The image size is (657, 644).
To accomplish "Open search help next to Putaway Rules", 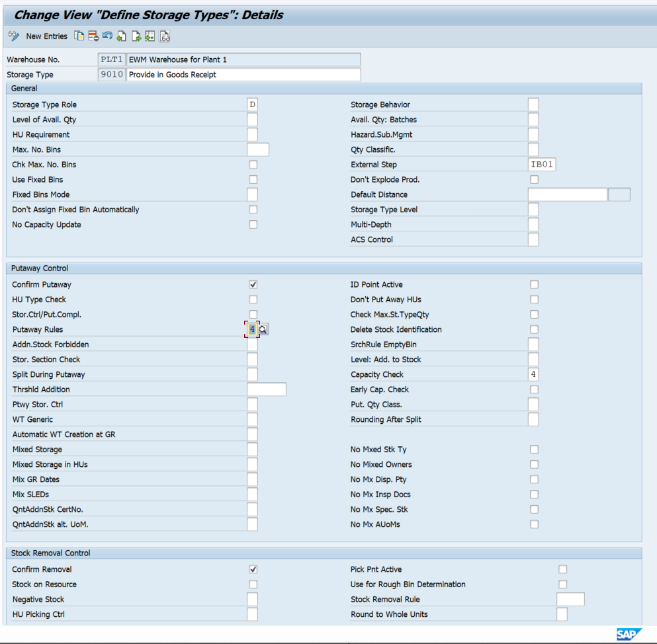I will 263,329.
